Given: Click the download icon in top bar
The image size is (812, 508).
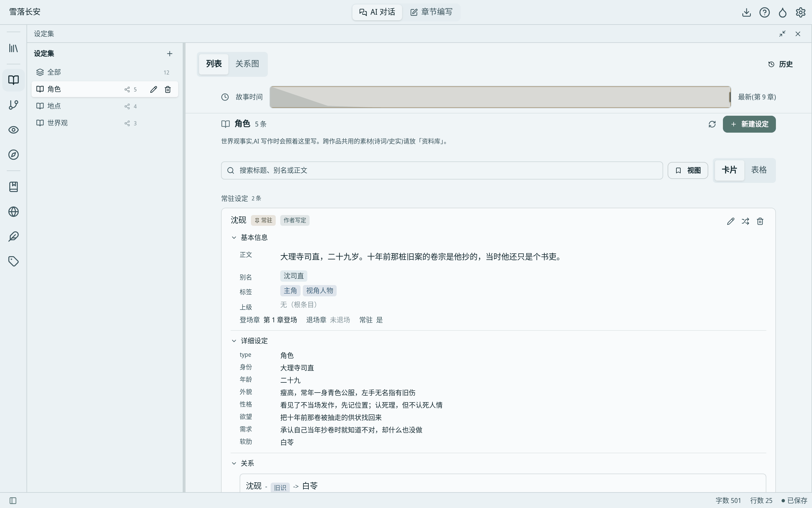Looking at the screenshot, I should [x=746, y=12].
